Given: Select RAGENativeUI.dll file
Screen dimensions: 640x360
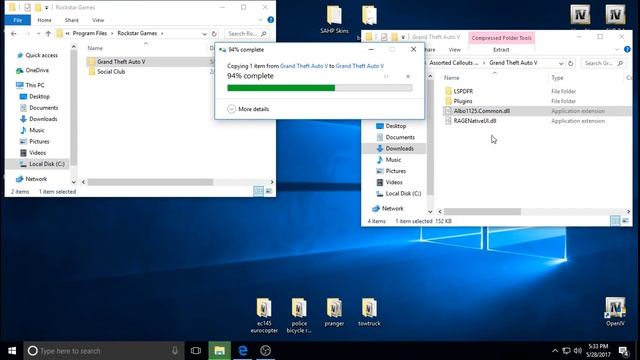Looking at the screenshot, I should [475, 121].
